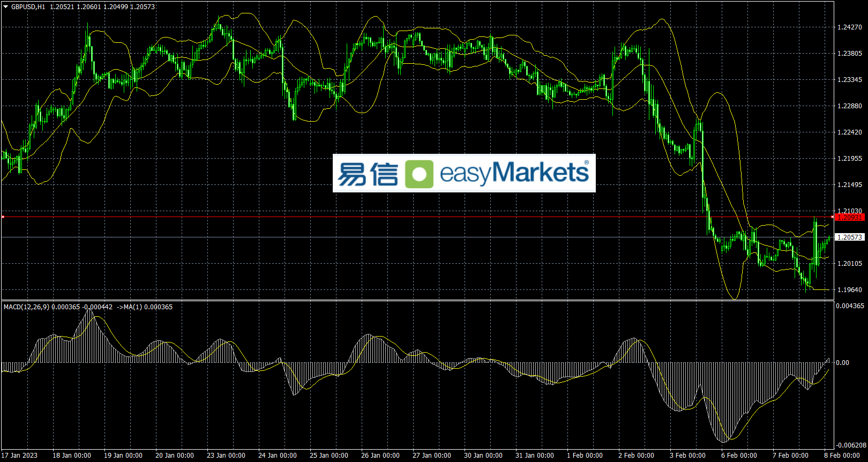The height and width of the screenshot is (462, 868).
Task: Click the 18 Jan 00:00 time label
Action: point(72,456)
